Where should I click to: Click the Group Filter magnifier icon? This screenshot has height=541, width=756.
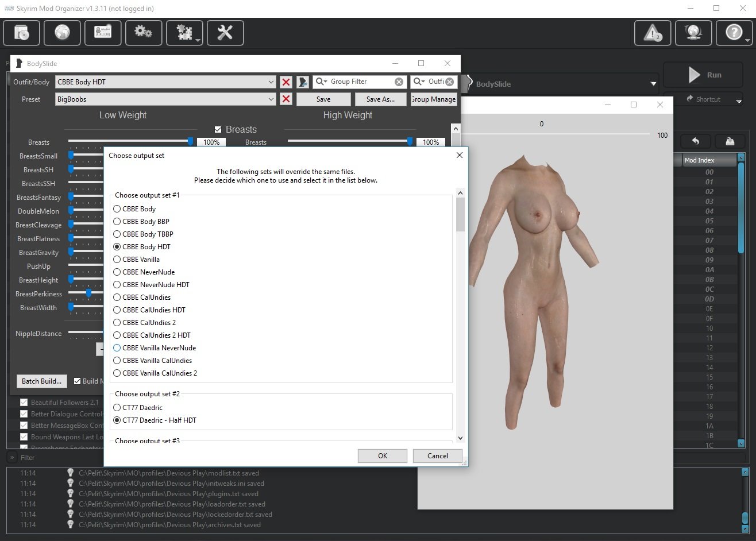(x=322, y=82)
